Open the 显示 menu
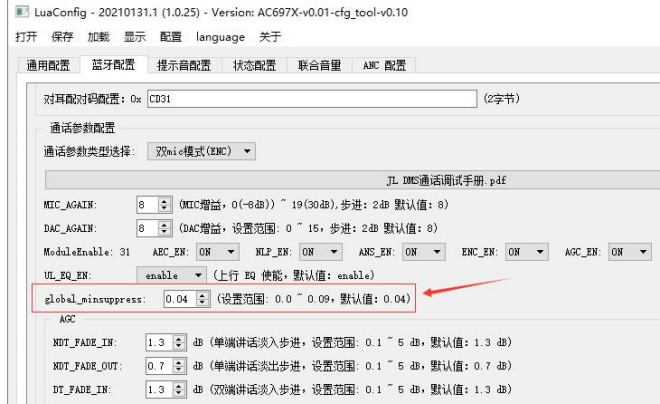The height and width of the screenshot is (404, 660). tap(135, 37)
